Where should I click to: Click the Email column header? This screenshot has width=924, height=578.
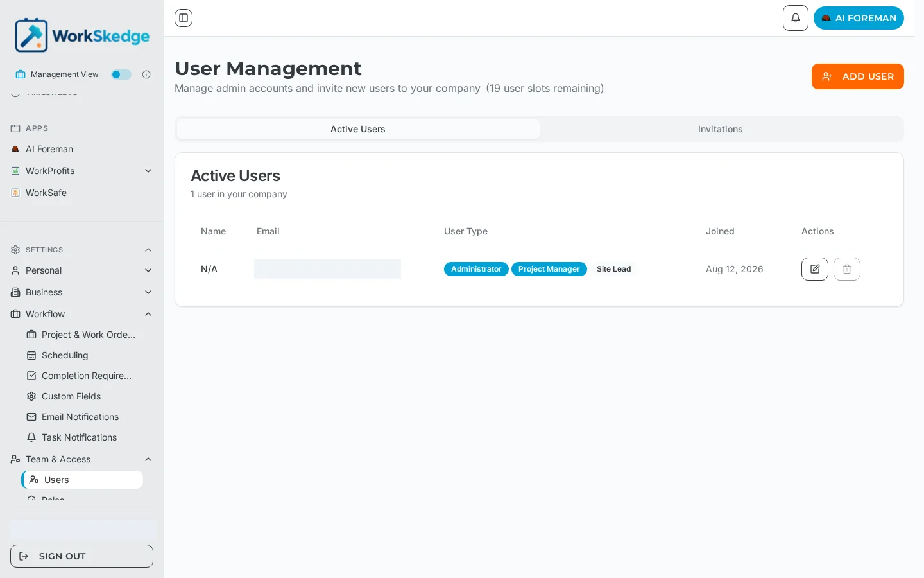(268, 231)
